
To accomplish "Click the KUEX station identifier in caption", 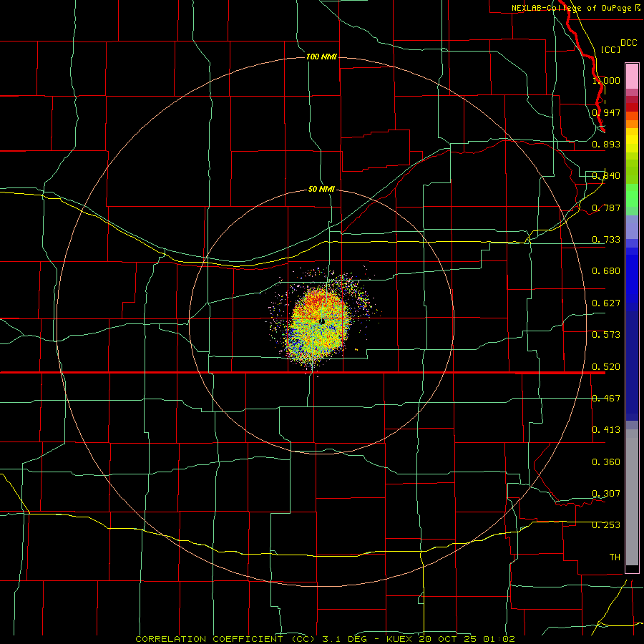I will tap(400, 639).
